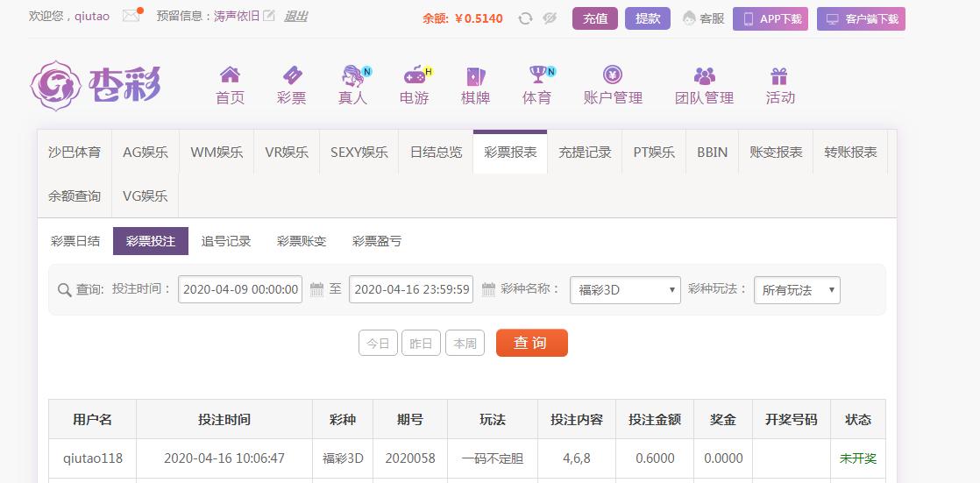Click username cell qiutao118
980x483 pixels.
(93, 458)
